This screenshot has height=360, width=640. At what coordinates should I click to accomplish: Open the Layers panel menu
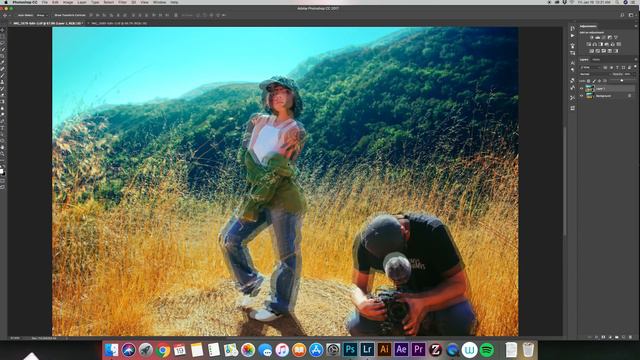[636, 59]
